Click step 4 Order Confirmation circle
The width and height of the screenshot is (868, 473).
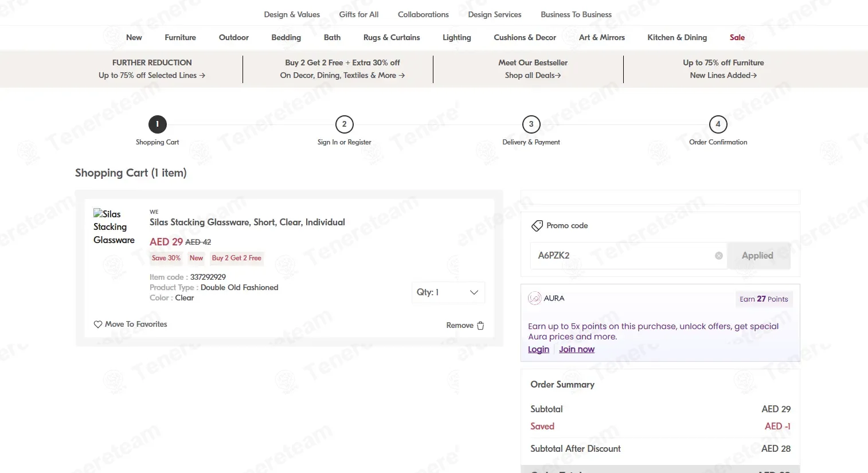718,124
